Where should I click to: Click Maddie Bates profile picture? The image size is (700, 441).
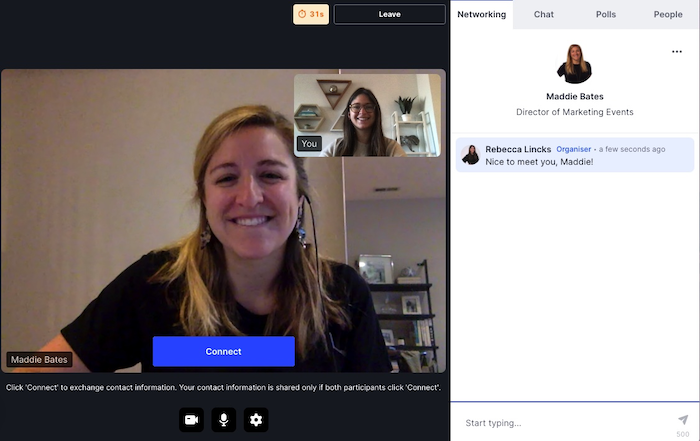575,64
